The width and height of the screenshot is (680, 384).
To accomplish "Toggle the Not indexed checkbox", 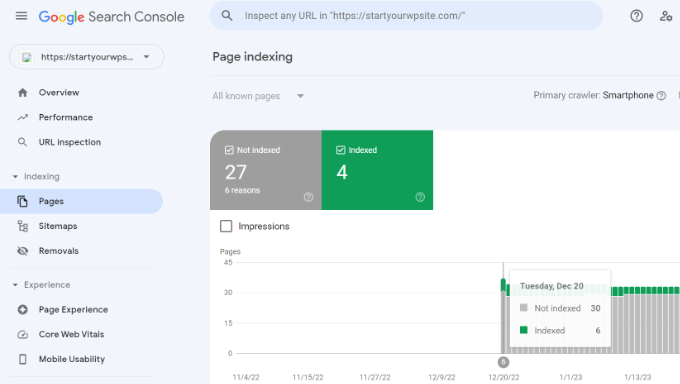I will point(229,150).
